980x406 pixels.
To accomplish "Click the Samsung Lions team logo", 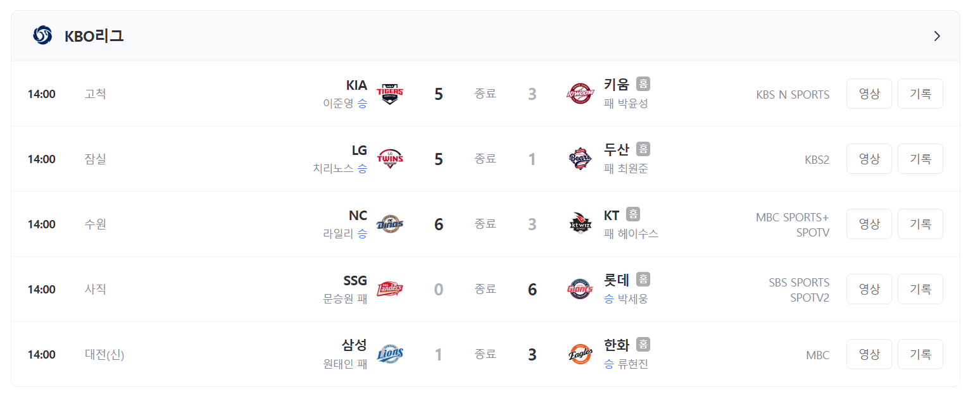I will coord(390,355).
